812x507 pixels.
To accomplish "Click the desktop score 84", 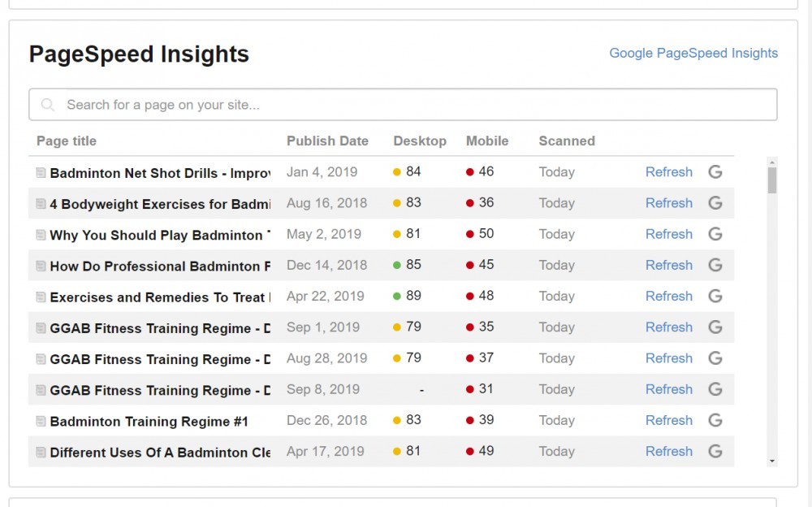I will pyautogui.click(x=413, y=171).
